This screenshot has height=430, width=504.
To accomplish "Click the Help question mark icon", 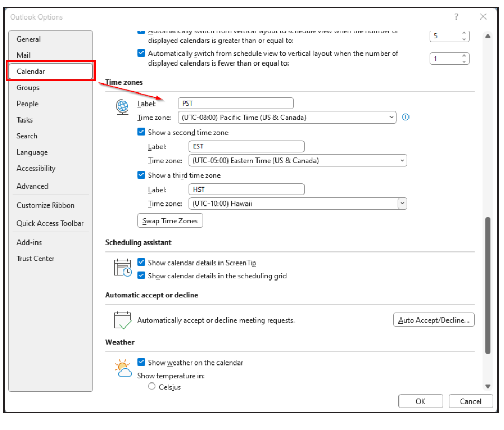I will click(x=457, y=17).
